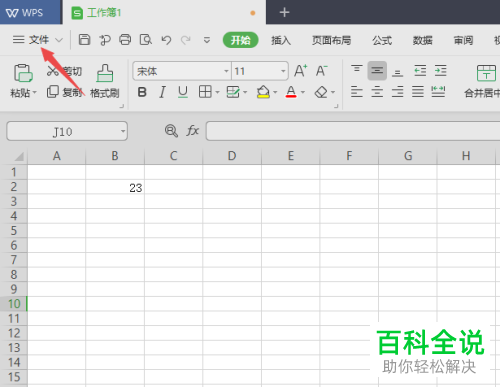Select the 审阅 ribbon tab

point(463,40)
